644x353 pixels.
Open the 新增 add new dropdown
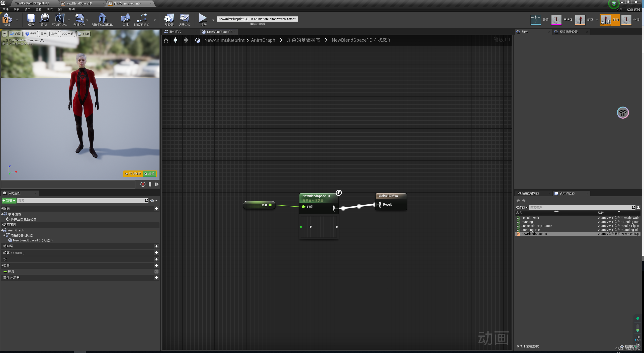(9, 201)
